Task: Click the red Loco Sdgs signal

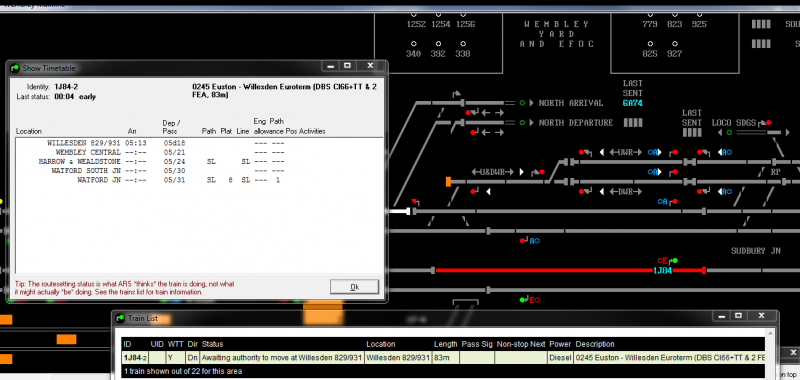Action: [x=768, y=123]
